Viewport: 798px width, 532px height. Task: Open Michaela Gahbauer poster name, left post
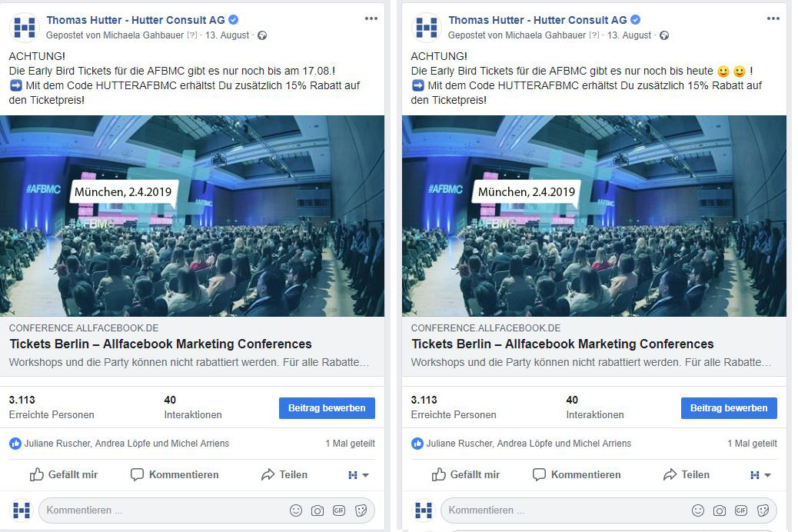pyautogui.click(x=144, y=35)
